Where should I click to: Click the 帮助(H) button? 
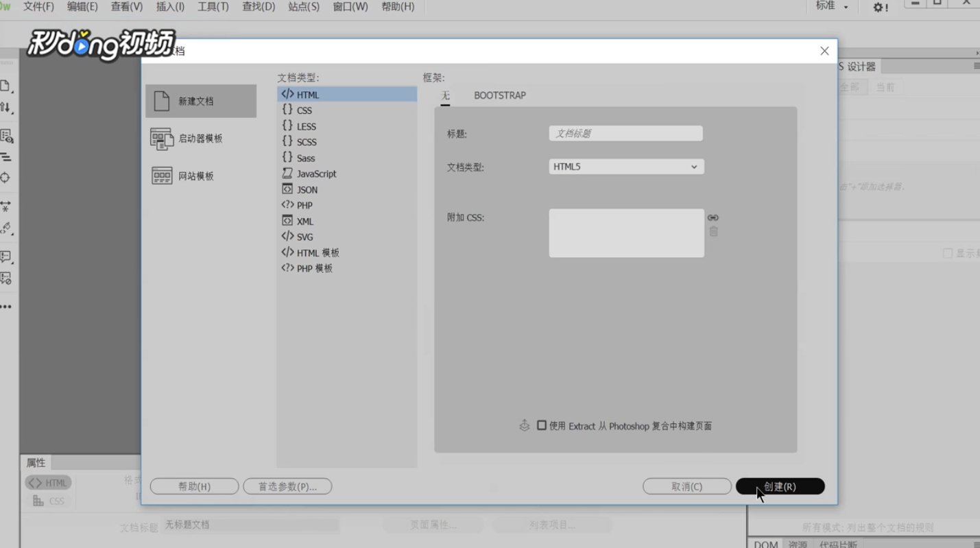(194, 486)
